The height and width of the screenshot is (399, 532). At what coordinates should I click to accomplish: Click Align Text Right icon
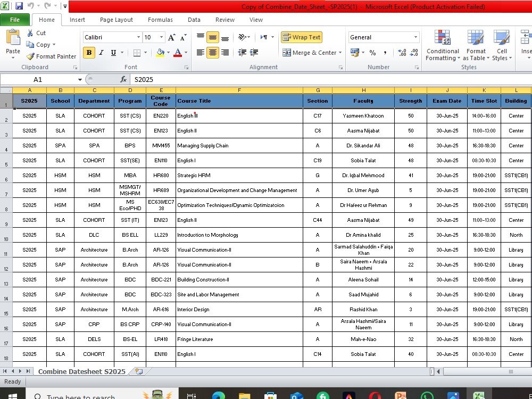click(x=225, y=53)
